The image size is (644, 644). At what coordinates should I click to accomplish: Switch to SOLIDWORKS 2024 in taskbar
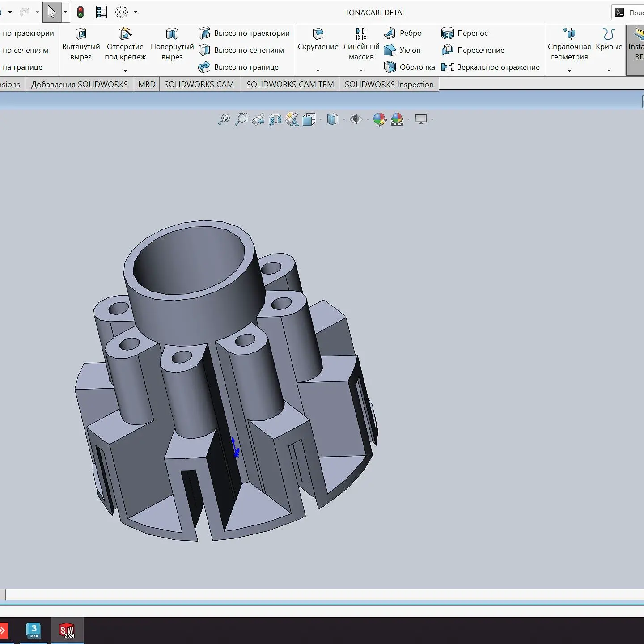click(67, 630)
